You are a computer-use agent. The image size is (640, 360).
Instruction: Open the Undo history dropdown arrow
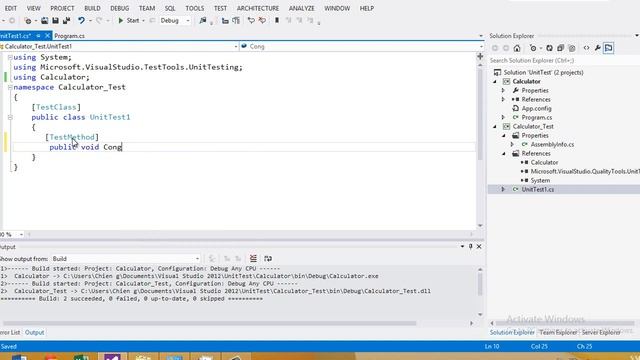click(x=90, y=20)
